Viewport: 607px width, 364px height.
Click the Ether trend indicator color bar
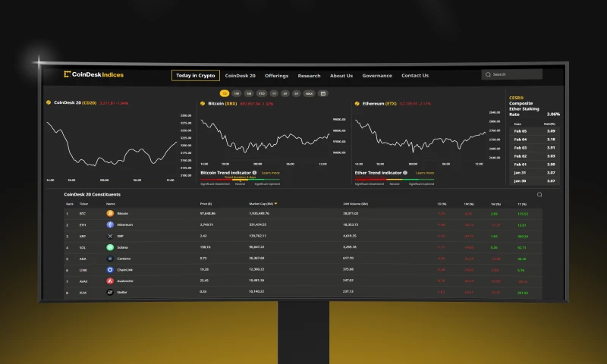[394, 180]
